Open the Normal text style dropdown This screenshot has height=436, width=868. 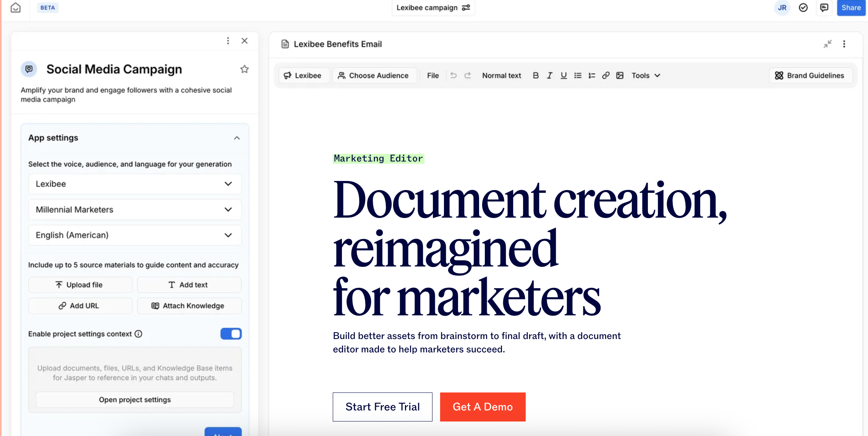(502, 76)
